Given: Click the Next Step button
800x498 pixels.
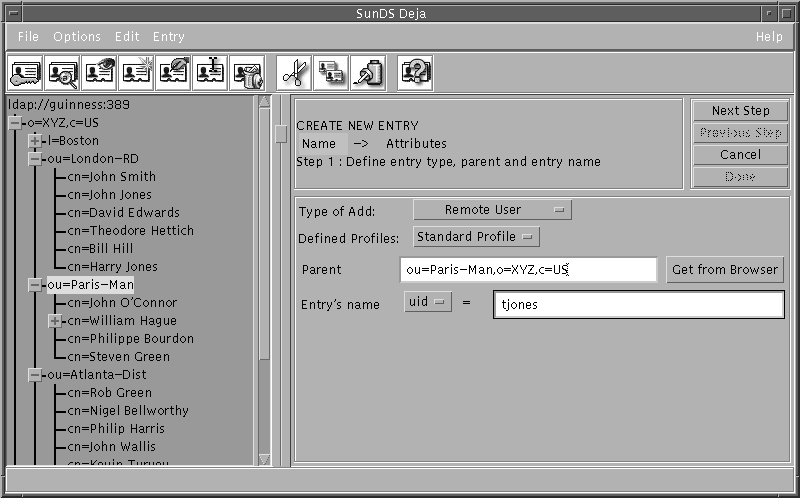Looking at the screenshot, I should [x=740, y=111].
